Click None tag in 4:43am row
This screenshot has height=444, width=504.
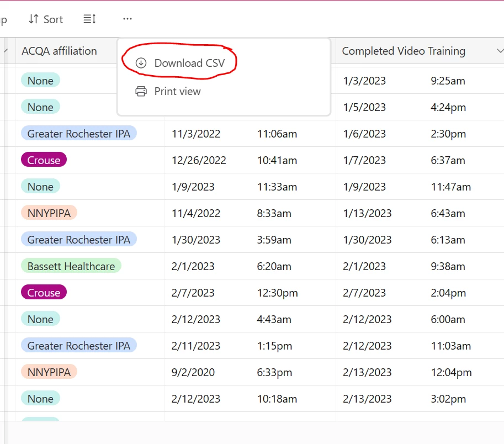(40, 319)
